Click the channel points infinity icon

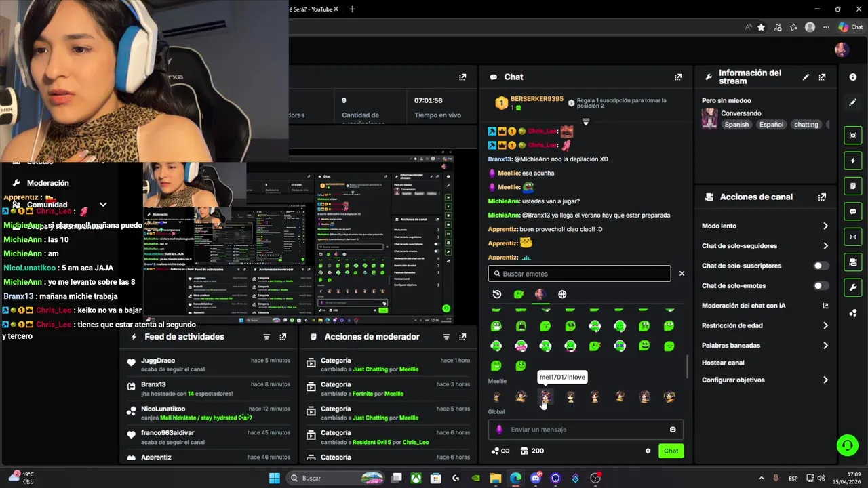click(x=500, y=451)
